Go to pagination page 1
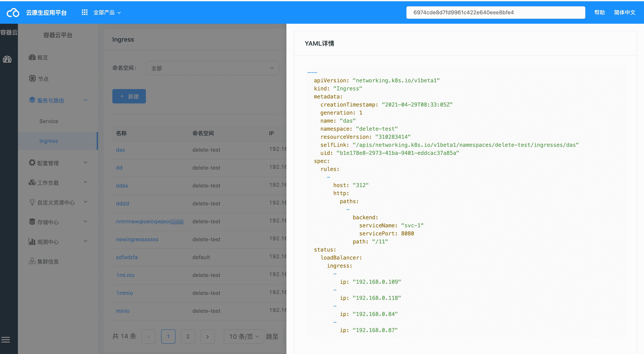 click(x=168, y=337)
